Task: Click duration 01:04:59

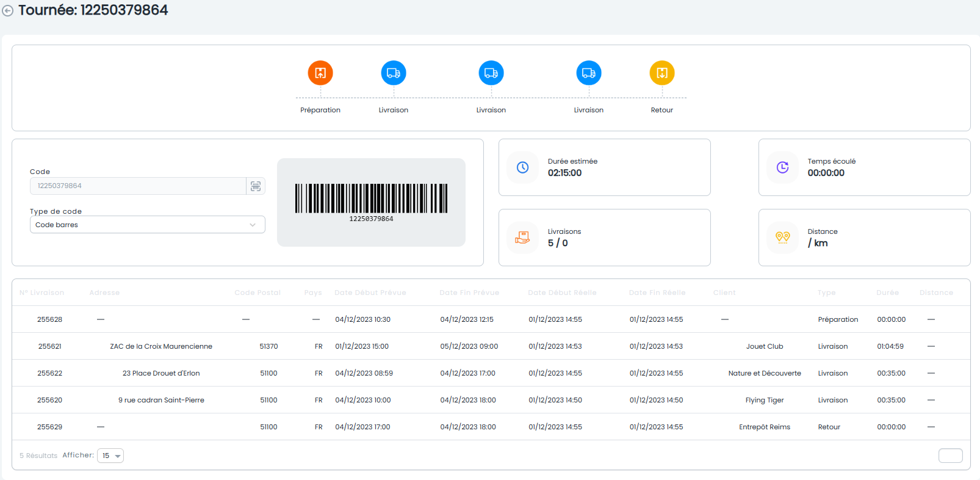Action: 890,346
